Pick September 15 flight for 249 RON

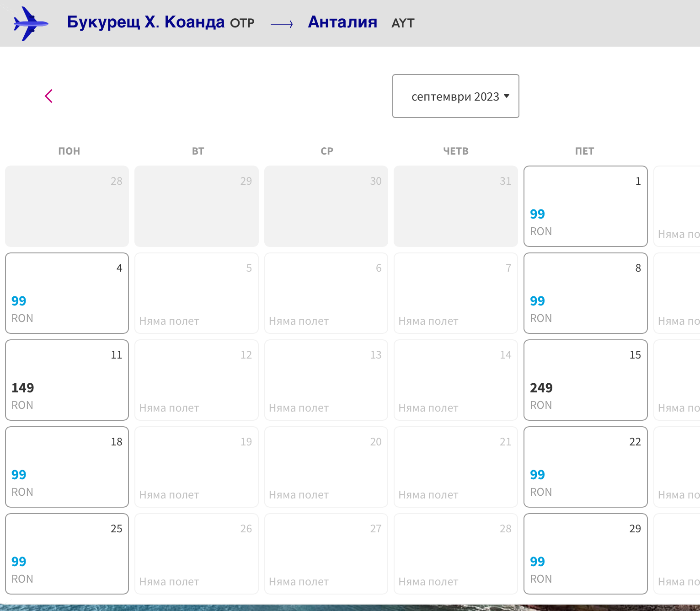pos(585,380)
